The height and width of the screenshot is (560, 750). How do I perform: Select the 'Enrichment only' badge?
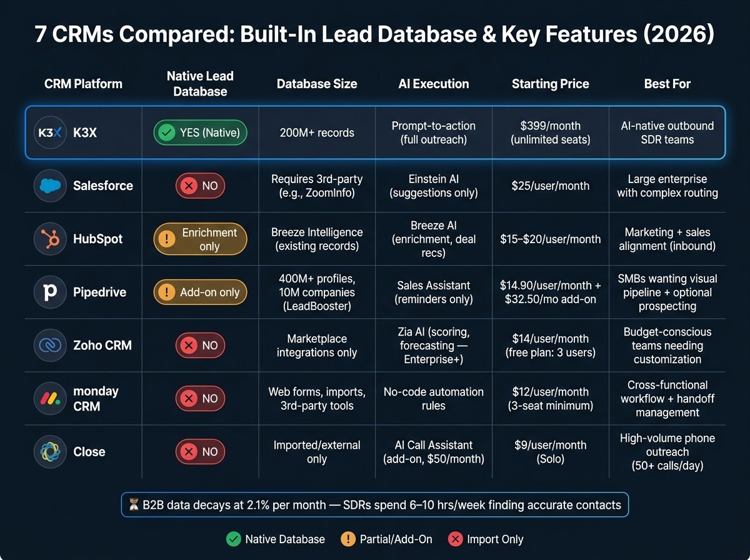point(200,239)
